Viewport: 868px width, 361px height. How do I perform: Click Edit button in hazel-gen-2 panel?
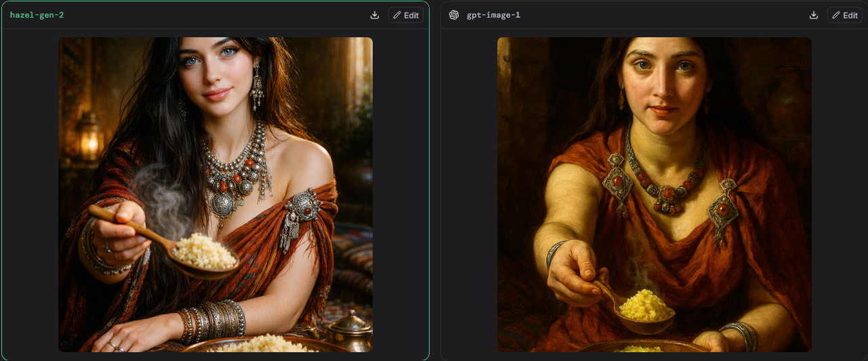click(x=406, y=15)
